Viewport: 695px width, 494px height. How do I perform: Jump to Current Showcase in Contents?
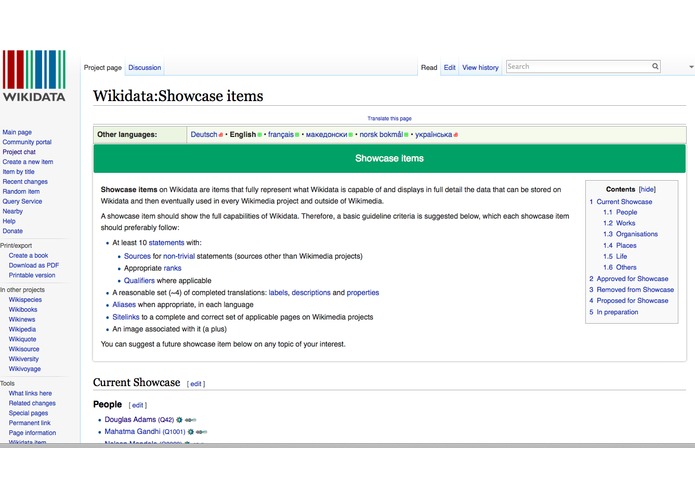pos(624,202)
